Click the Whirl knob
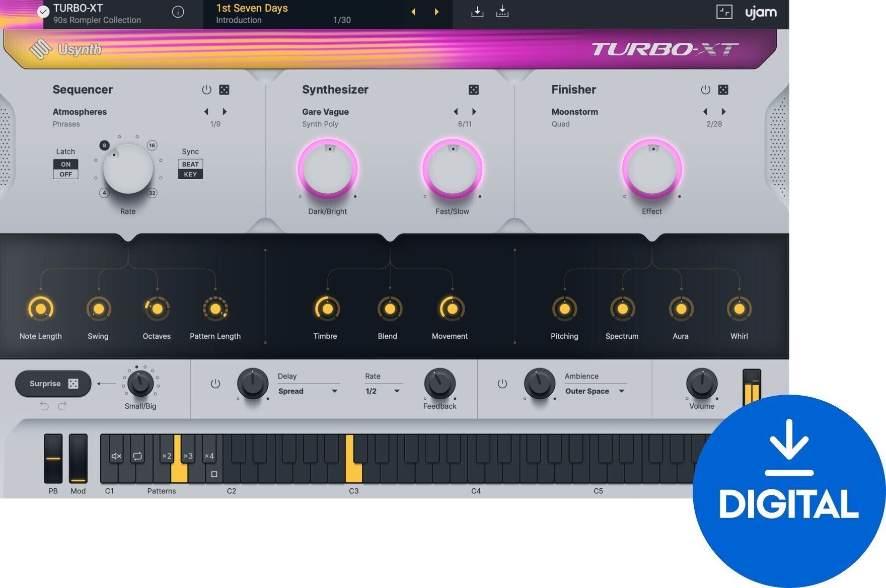Screen dimensions: 886x588 click(x=739, y=309)
